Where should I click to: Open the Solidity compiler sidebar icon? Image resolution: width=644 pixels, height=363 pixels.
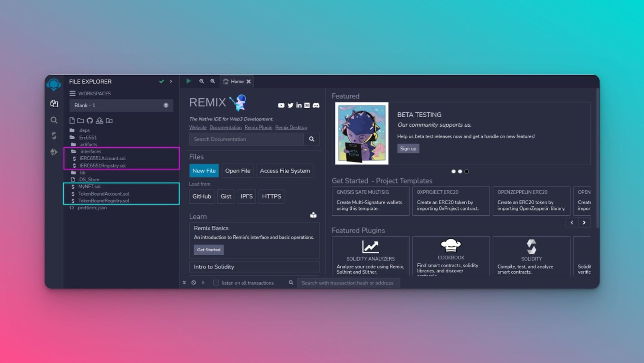54,136
